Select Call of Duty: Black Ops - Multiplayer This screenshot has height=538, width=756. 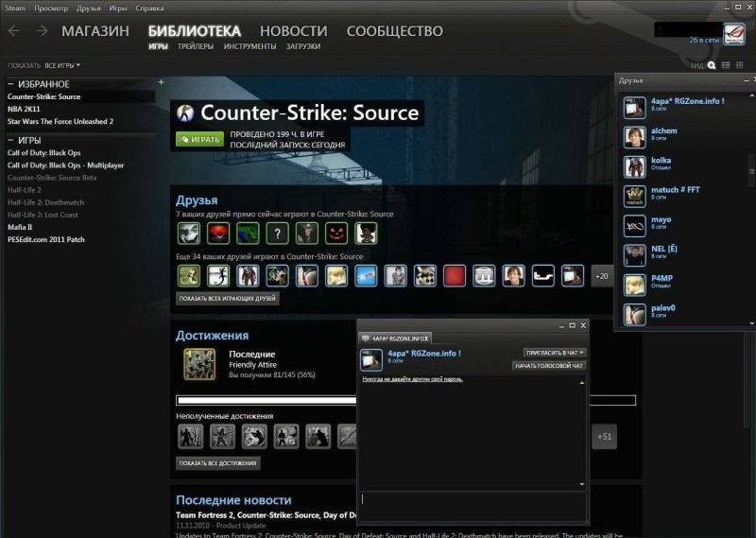(x=65, y=165)
